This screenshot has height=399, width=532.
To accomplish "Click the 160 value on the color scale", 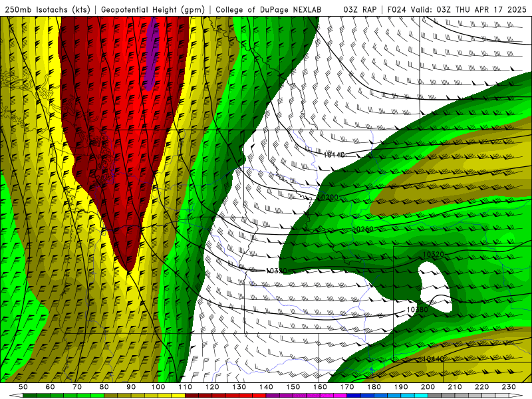I will point(321,387).
